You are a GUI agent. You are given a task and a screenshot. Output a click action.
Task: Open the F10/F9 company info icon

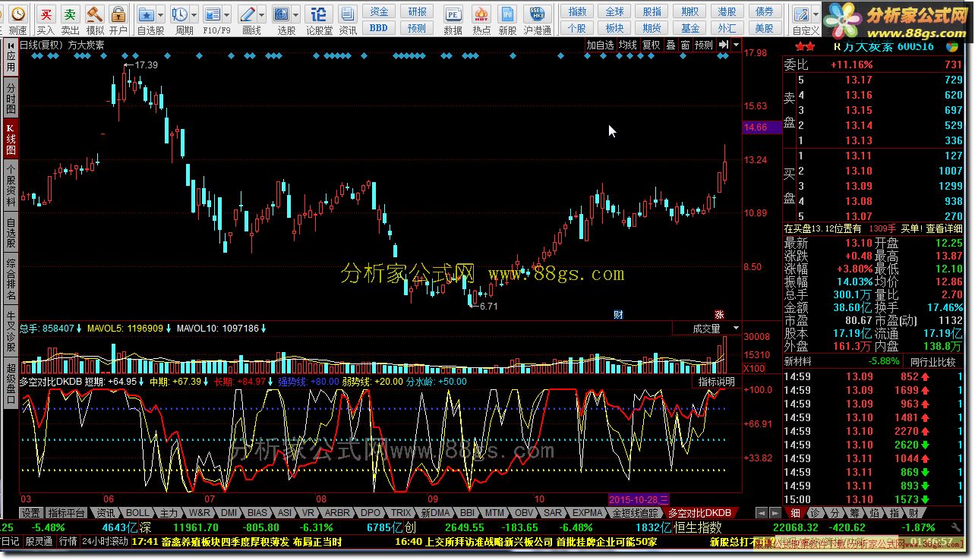pyautogui.click(x=213, y=14)
